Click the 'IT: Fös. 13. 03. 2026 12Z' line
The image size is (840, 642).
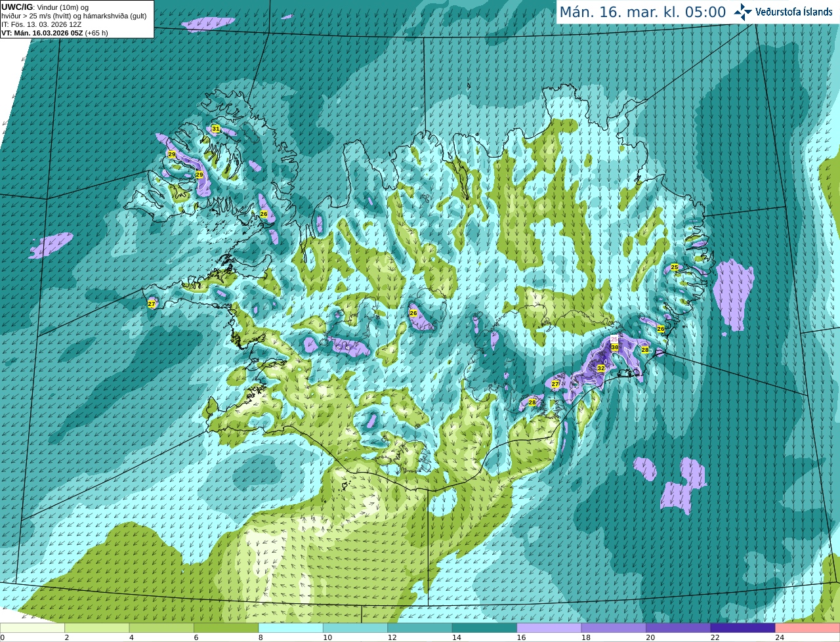(41, 24)
